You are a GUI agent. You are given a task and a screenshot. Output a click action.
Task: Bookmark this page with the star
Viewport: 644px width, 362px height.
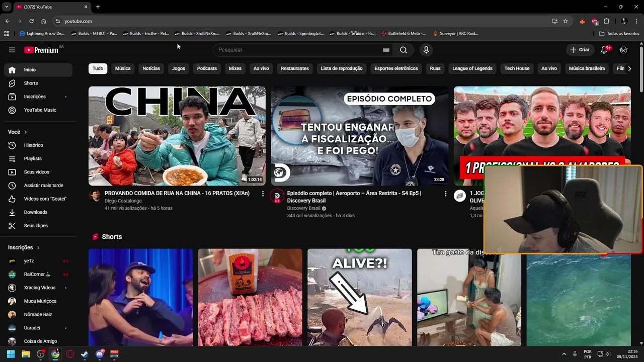tap(566, 21)
